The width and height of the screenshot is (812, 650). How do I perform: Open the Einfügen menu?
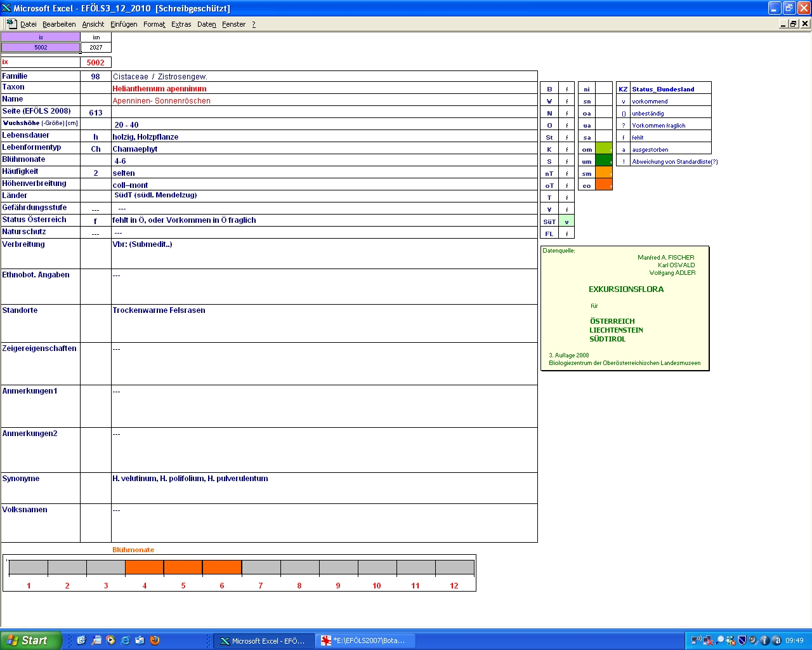[124, 24]
